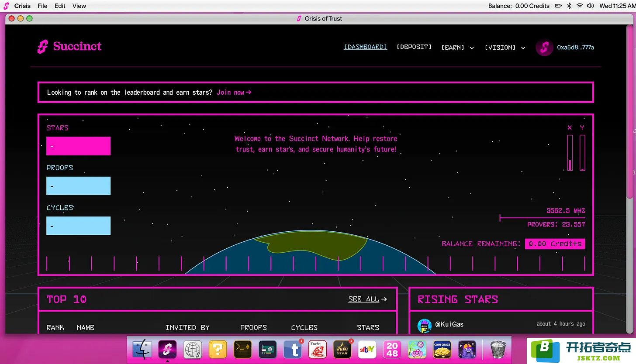Screen dimensions: 636x364
Task: Click Balance: 0.00 Credits in menu bar
Action: tap(518, 6)
